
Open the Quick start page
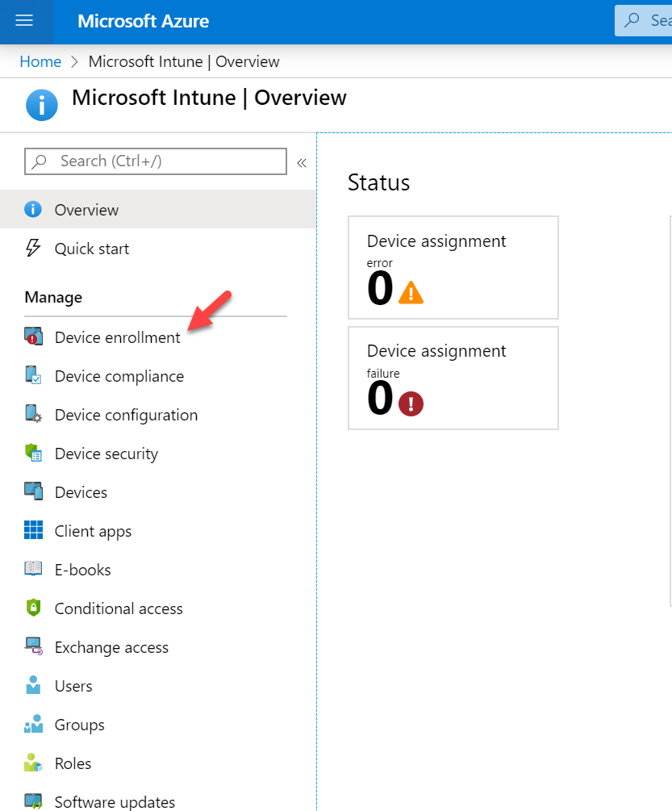click(x=91, y=249)
